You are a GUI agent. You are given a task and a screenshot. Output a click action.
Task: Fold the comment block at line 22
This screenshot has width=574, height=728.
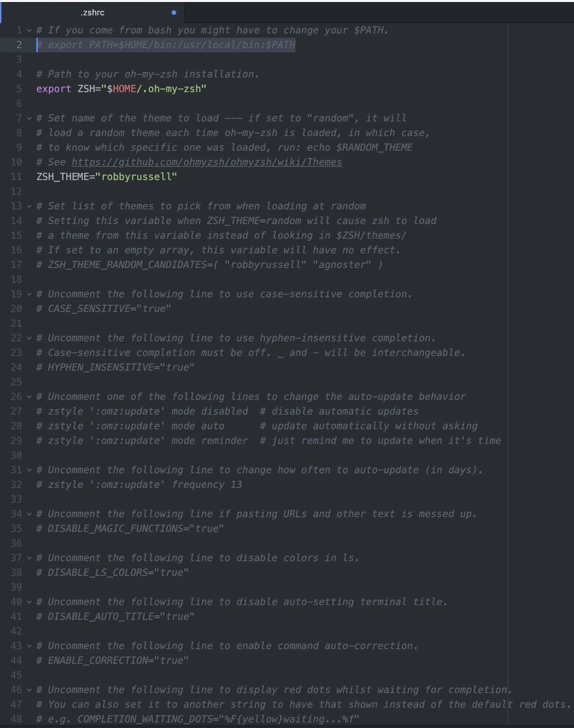[x=29, y=338]
